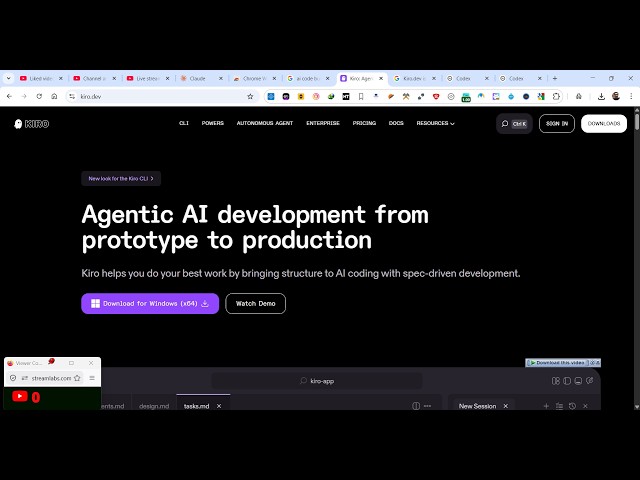
Task: Click the NT extension icon
Action: click(x=346, y=97)
